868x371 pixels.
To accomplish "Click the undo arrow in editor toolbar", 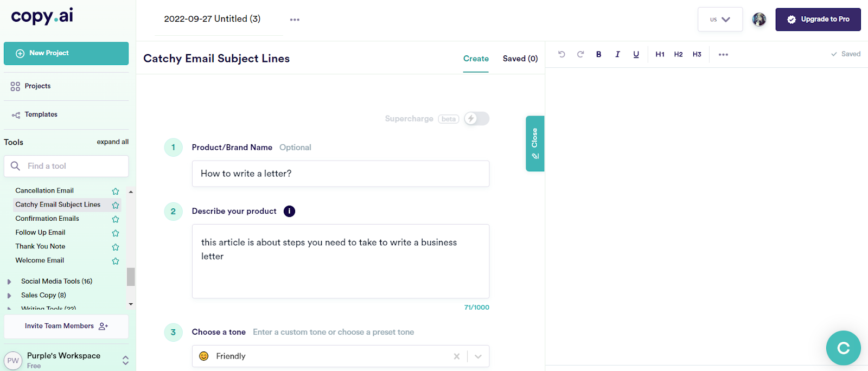I will pyautogui.click(x=561, y=54).
